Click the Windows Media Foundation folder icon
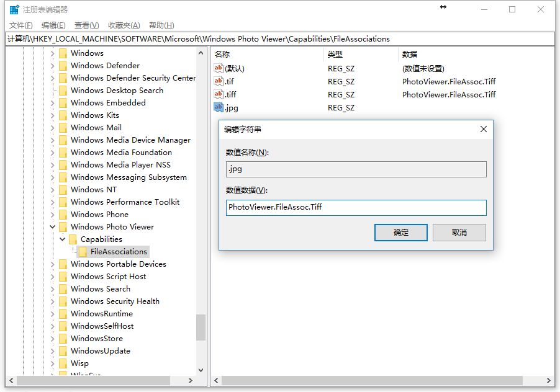560x392 pixels. click(x=63, y=153)
